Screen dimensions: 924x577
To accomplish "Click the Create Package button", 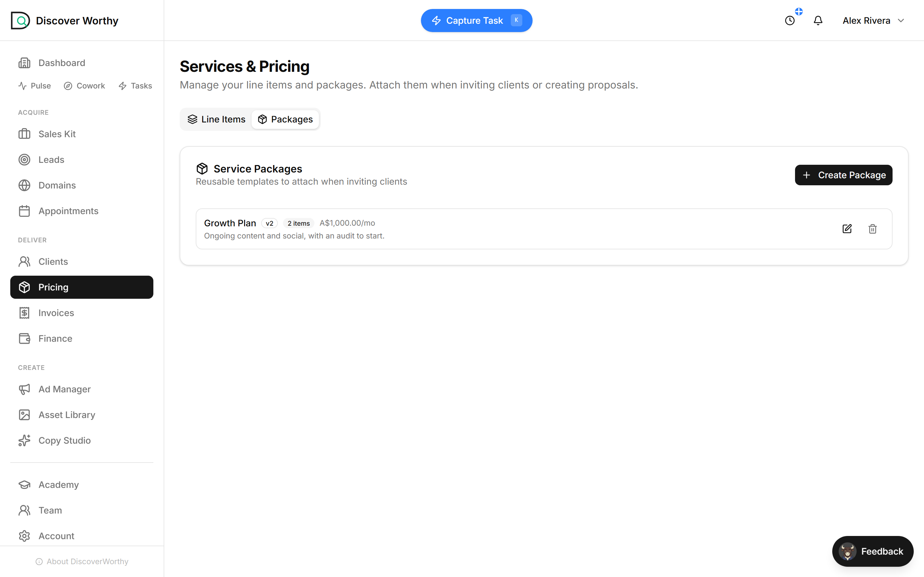I will (843, 175).
